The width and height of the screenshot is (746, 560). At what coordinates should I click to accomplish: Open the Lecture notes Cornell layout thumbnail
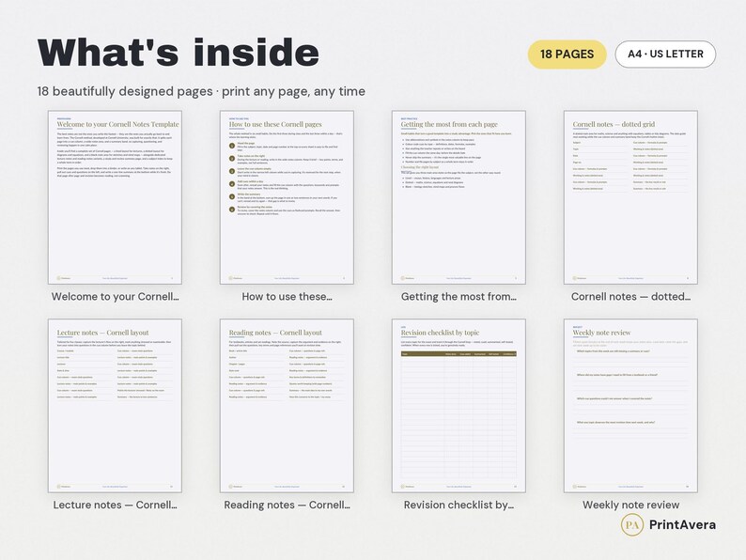(115, 406)
